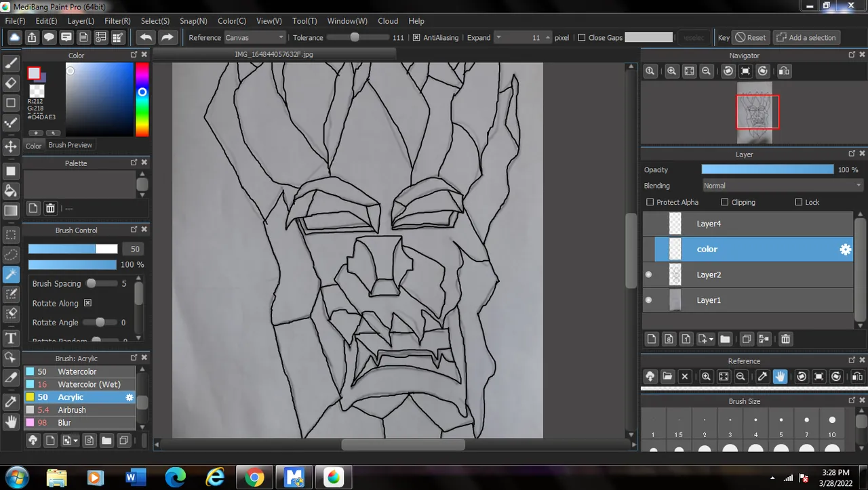Select the Layer1 thumbnail
The width and height of the screenshot is (868, 490).
[x=675, y=300]
